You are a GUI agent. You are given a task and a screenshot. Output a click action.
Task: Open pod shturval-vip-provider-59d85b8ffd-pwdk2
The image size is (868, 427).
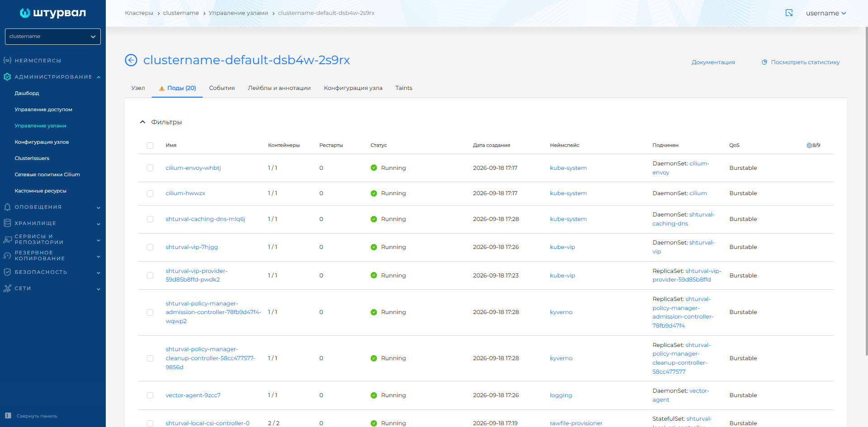click(x=197, y=275)
